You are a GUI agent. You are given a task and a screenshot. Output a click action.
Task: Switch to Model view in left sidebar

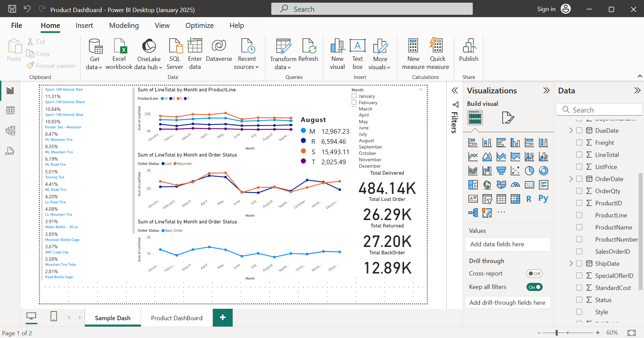[10, 130]
